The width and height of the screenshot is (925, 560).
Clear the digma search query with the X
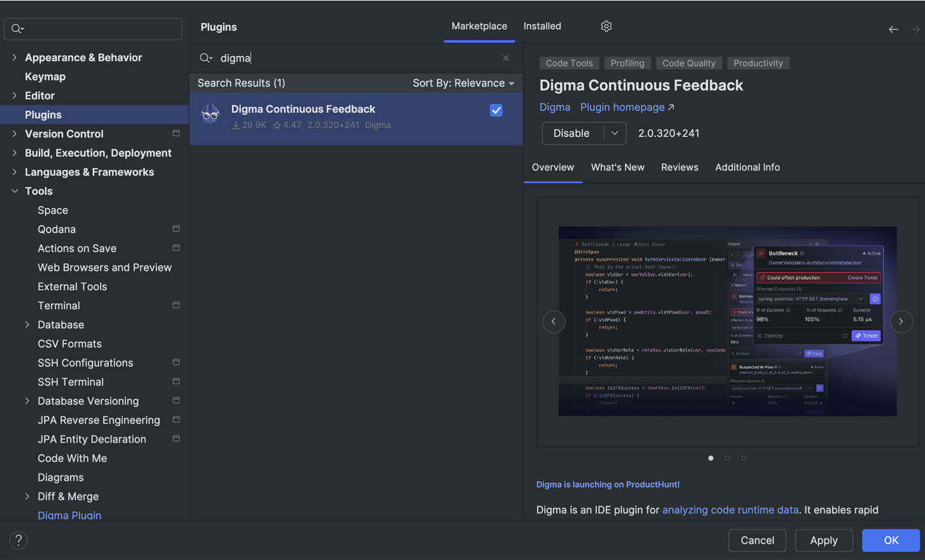pos(505,58)
